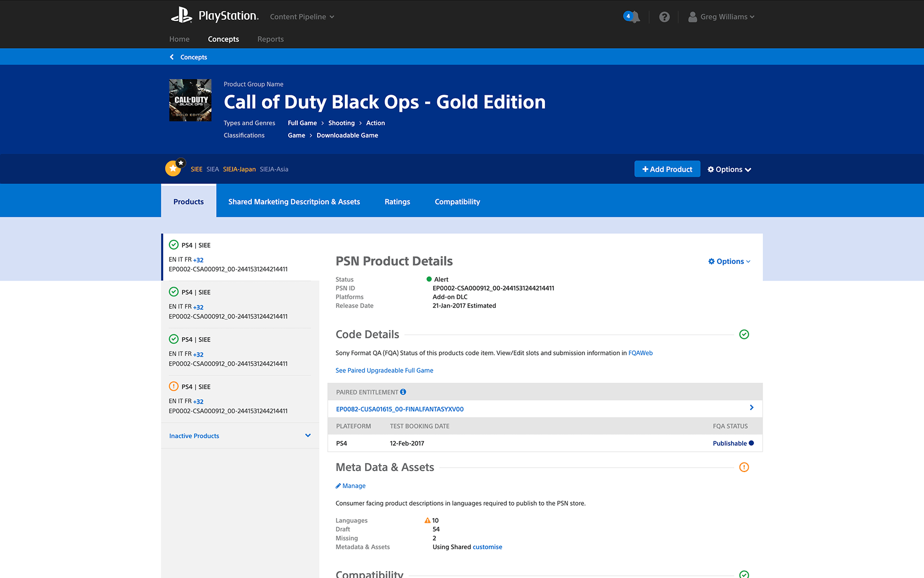Image resolution: width=924 pixels, height=578 pixels.
Task: Click the user avatar icon beside Greg Williams
Action: click(x=692, y=17)
